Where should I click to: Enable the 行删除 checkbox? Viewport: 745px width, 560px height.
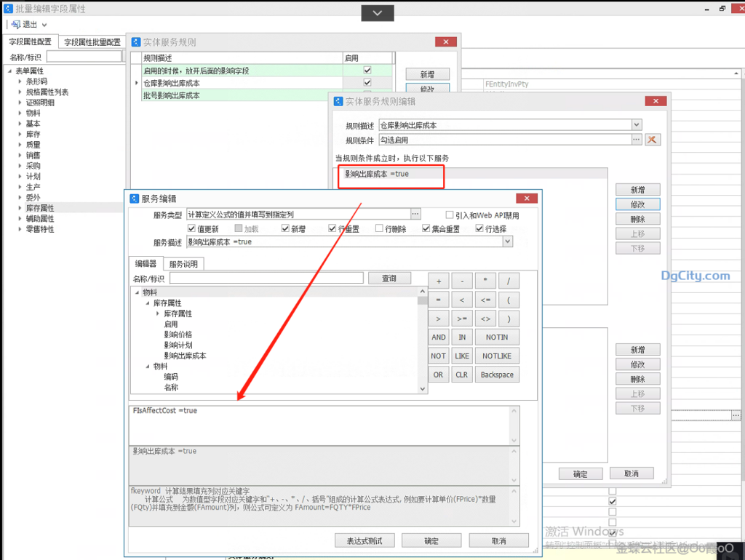379,228
